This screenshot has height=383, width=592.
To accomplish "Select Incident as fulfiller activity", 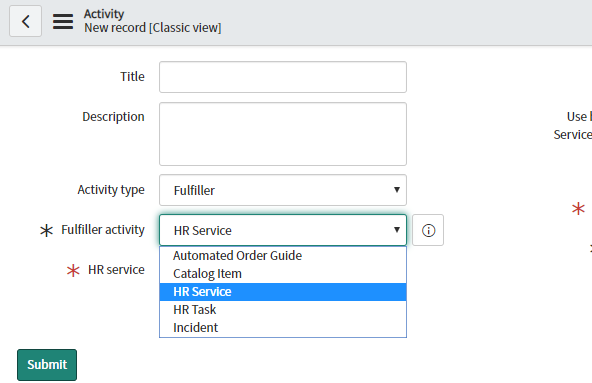I will point(283,327).
